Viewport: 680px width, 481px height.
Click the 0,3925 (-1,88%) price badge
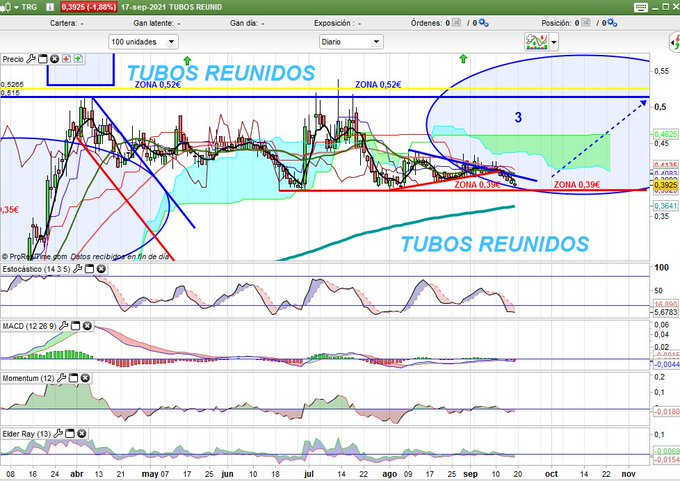click(x=88, y=7)
